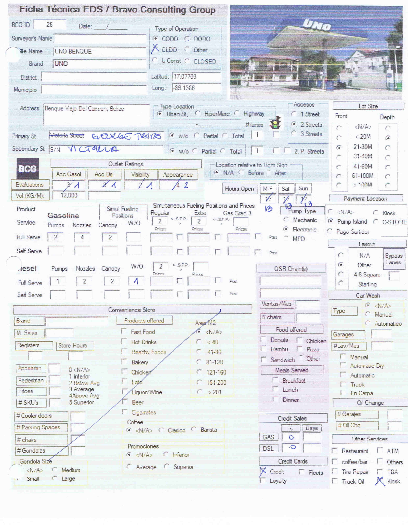408x532 pixels.
Task: Check the Tire Repair box
Action: click(x=335, y=471)
